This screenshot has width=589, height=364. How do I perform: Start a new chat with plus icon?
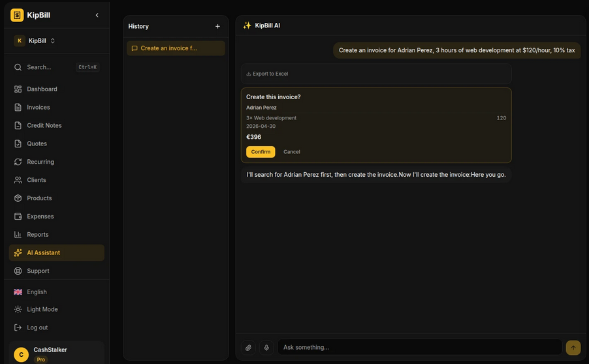(217, 26)
